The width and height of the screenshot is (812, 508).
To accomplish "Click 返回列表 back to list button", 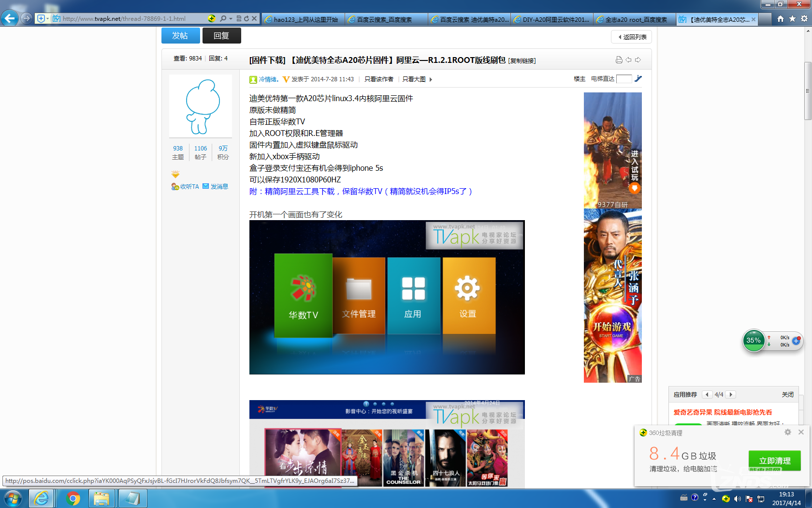I will coord(632,37).
